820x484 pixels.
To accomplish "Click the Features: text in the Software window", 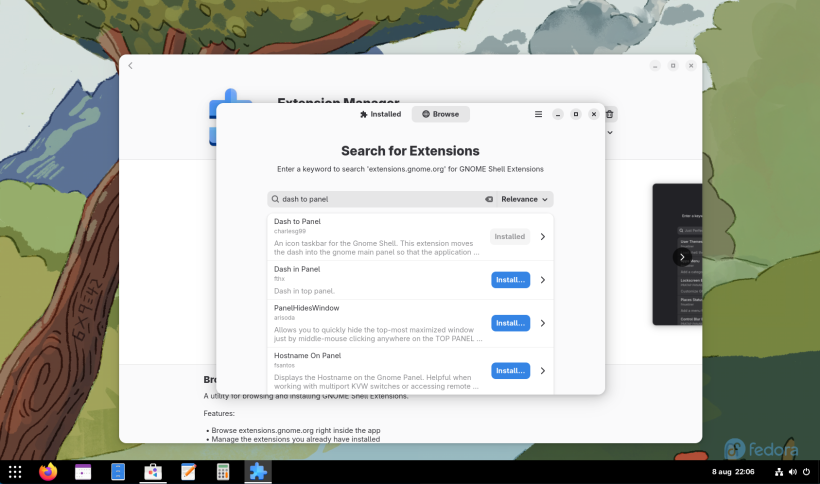I will 219,413.
